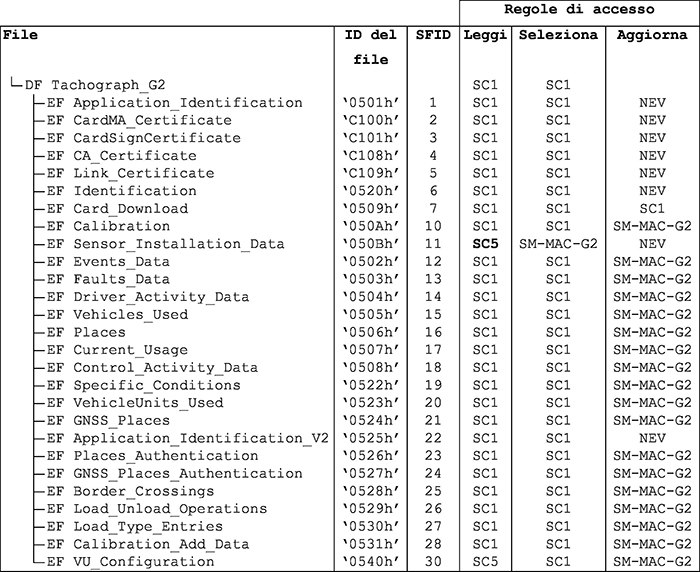Image resolution: width=700 pixels, height=572 pixels.
Task: Click file ID '0509h' of Card_Download
Action: [x=370, y=209]
